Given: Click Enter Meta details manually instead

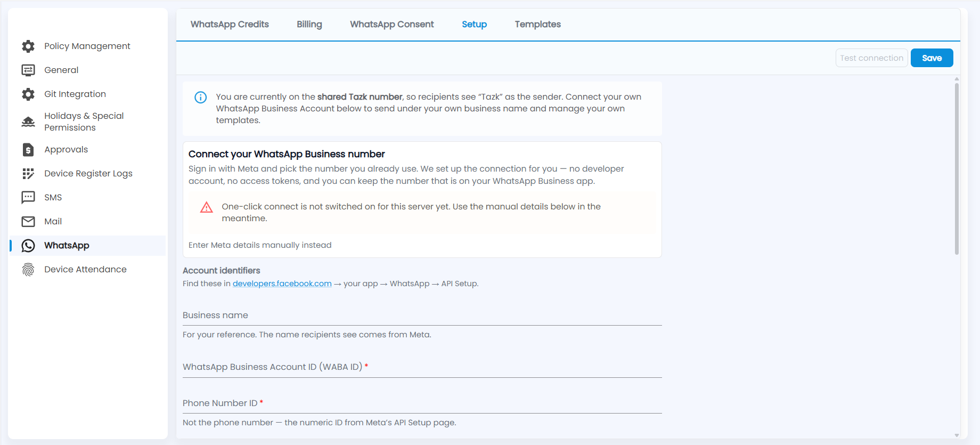Looking at the screenshot, I should [x=260, y=245].
